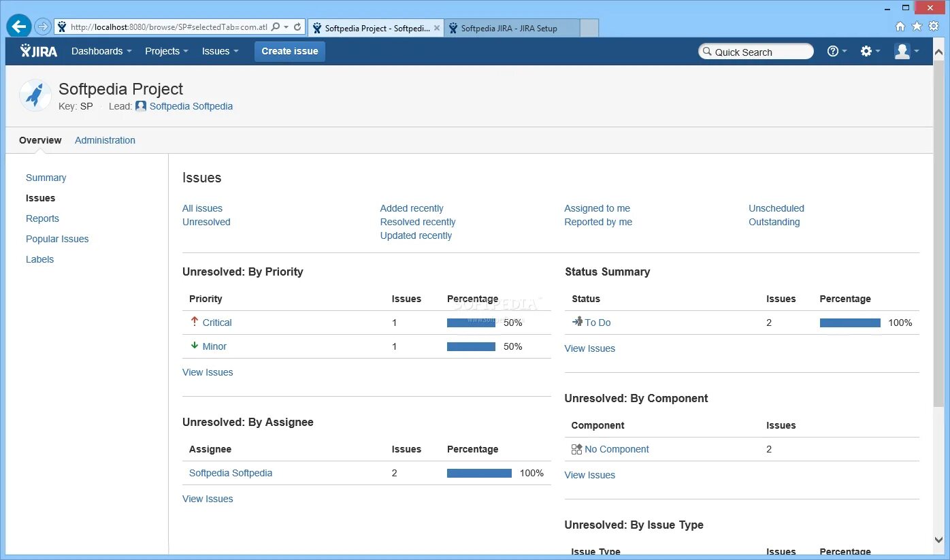Screen dimensions: 950x560
Task: Click the page scrollbar down arrow
Action: tap(939, 541)
